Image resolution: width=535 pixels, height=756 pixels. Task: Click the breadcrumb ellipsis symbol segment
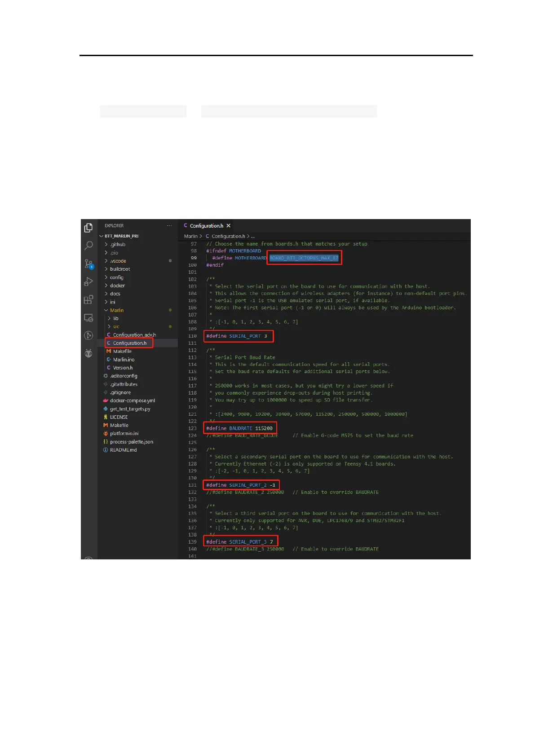[253, 236]
